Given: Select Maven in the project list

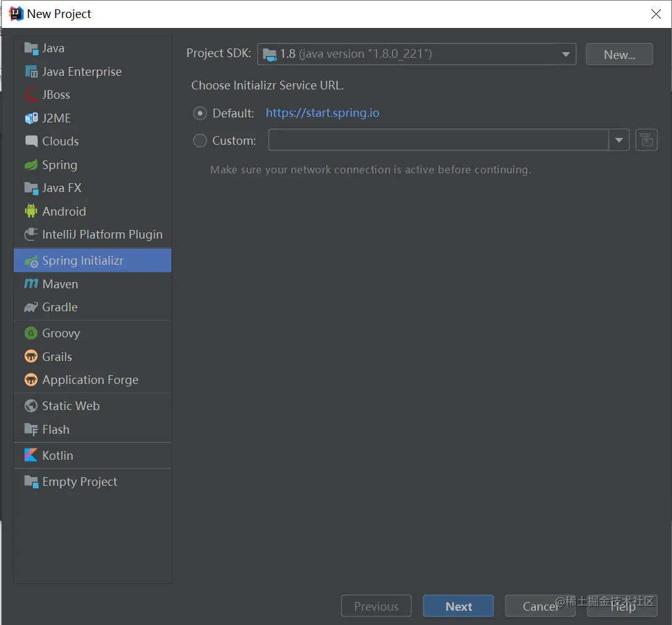Looking at the screenshot, I should click(x=60, y=284).
